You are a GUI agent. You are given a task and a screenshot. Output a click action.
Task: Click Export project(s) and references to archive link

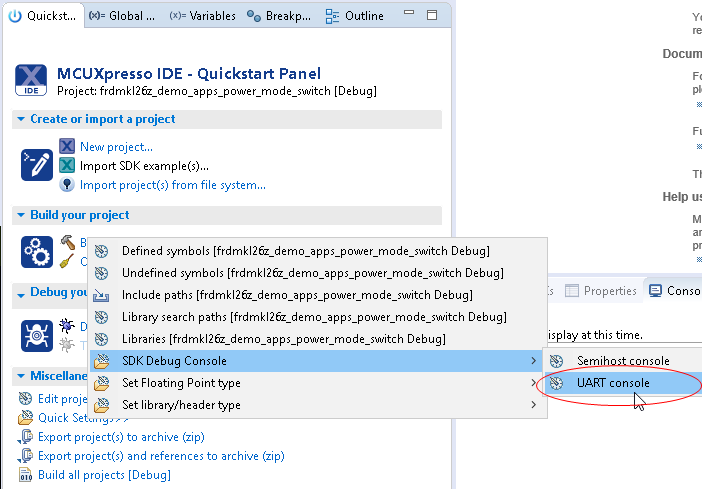click(x=161, y=456)
